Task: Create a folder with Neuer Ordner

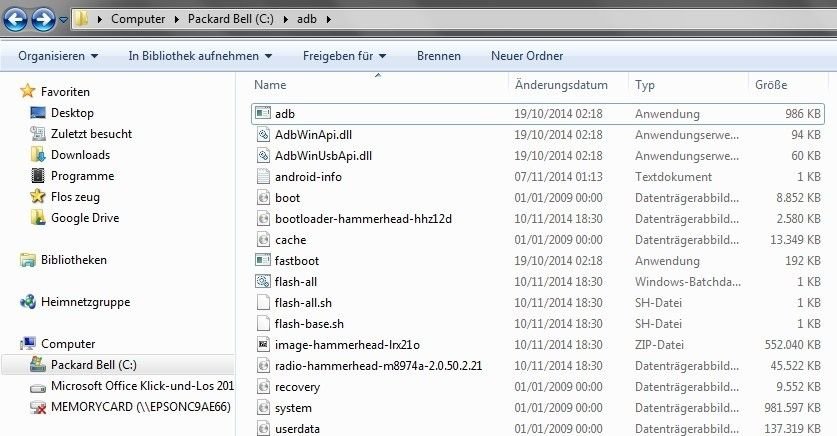Action: (x=527, y=56)
